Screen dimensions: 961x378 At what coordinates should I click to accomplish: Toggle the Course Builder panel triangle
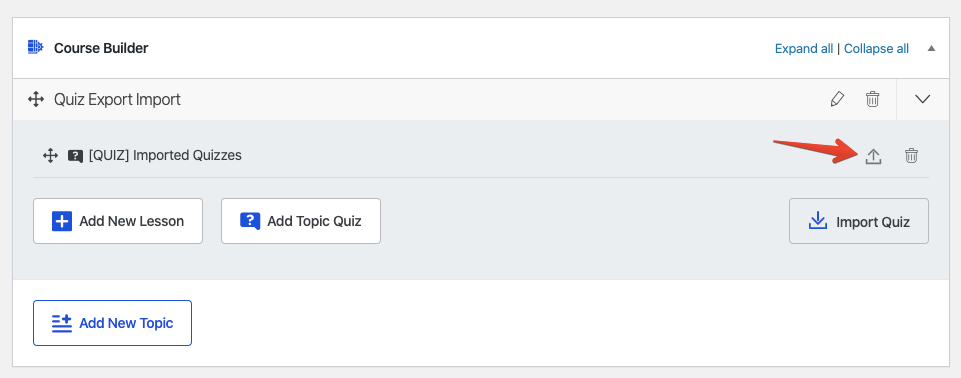(x=932, y=48)
